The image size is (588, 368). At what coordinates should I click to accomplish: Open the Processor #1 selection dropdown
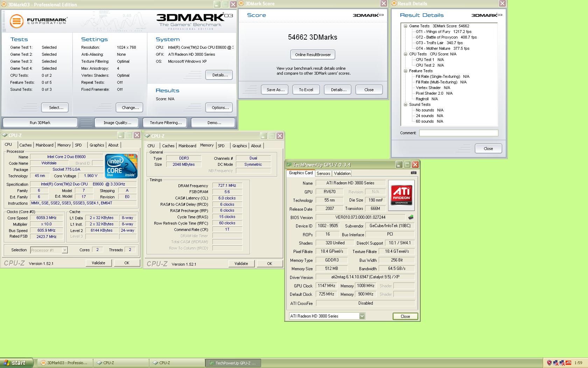coord(65,250)
